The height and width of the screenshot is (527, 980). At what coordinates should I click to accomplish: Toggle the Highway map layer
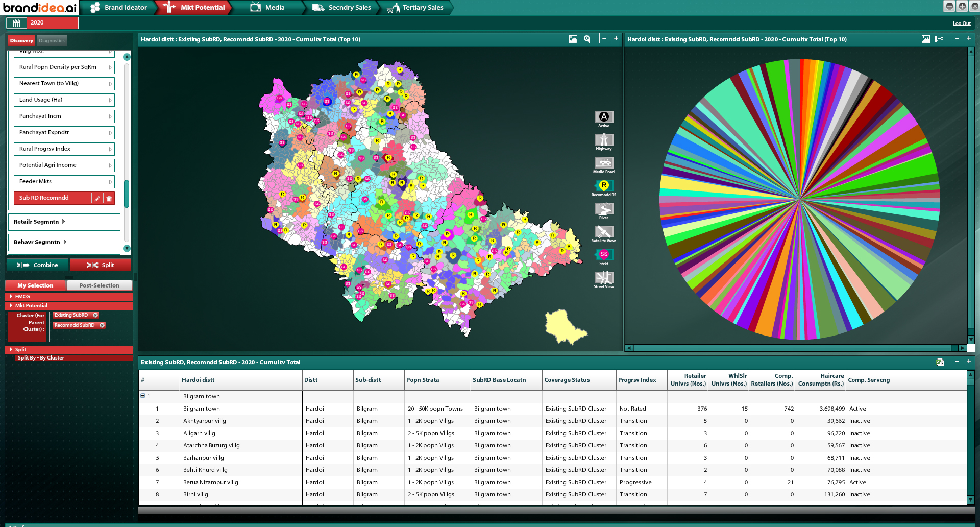pos(603,140)
